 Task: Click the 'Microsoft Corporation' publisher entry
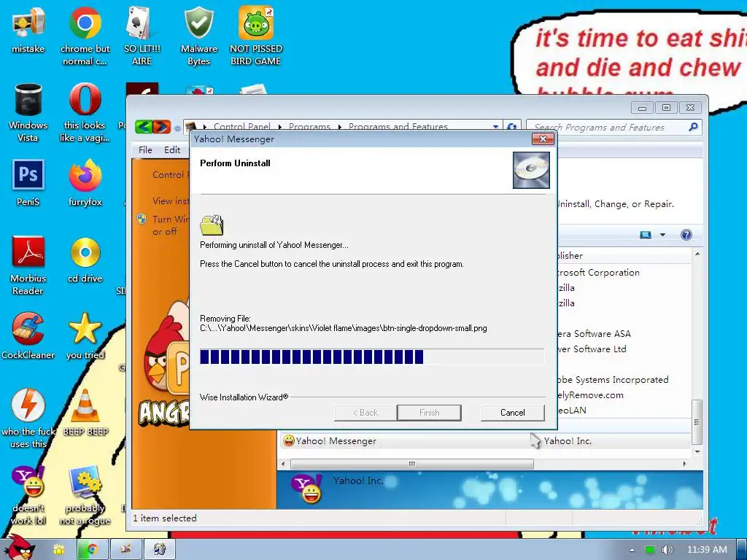pos(598,273)
